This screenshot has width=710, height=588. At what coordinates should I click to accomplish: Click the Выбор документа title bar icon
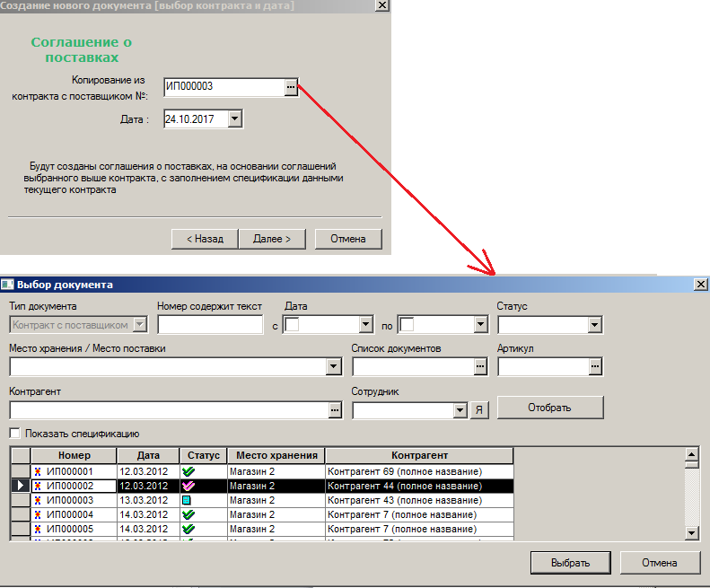point(7,285)
